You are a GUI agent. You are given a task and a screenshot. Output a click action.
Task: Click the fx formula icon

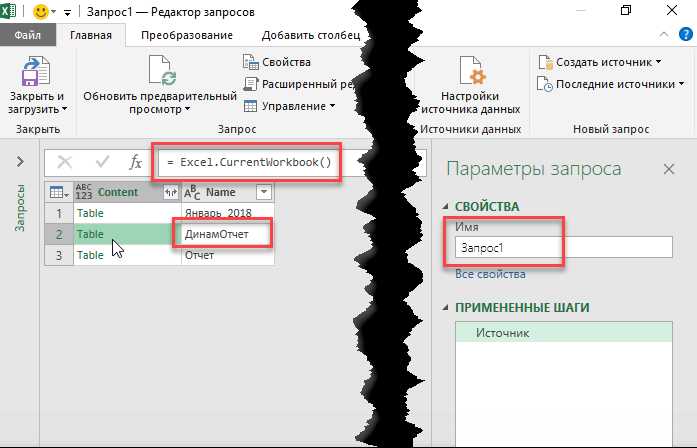point(135,162)
